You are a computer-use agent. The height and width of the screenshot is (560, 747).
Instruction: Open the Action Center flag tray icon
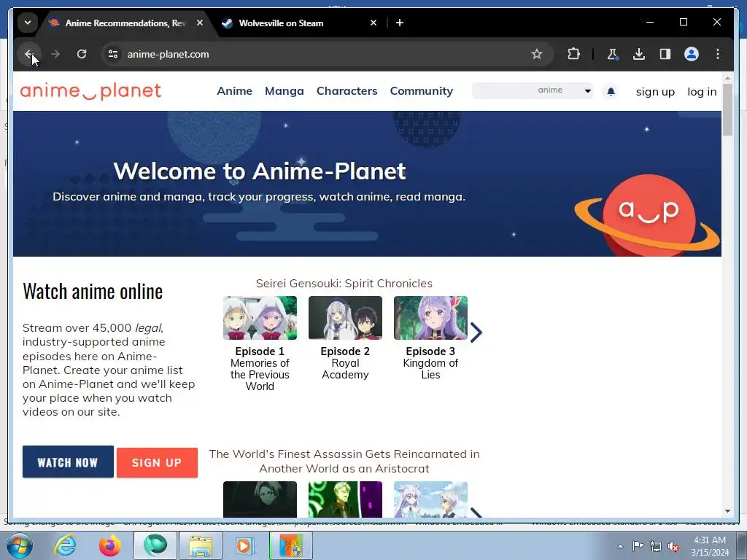(x=638, y=546)
